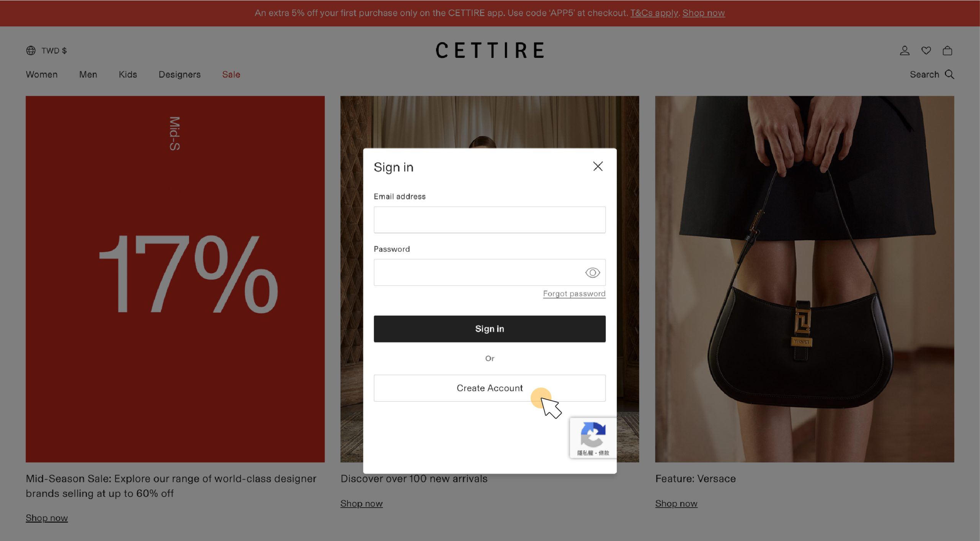Screen dimensions: 980x541
Task: Click the TWD $ currency dropdown
Action: coord(46,49)
